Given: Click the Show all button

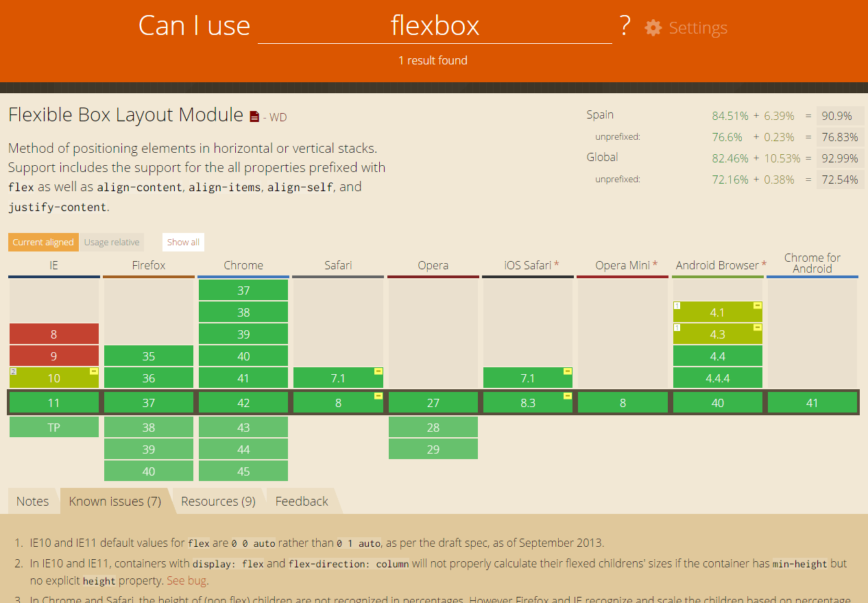Looking at the screenshot, I should tap(183, 242).
